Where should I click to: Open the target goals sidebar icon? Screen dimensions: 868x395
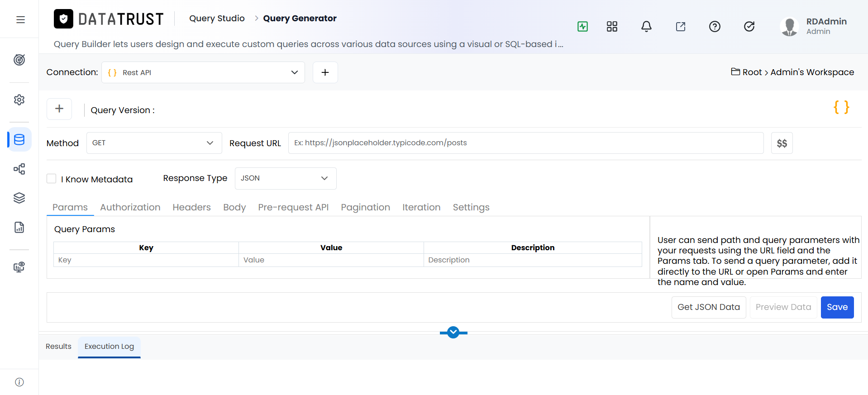[x=19, y=60]
